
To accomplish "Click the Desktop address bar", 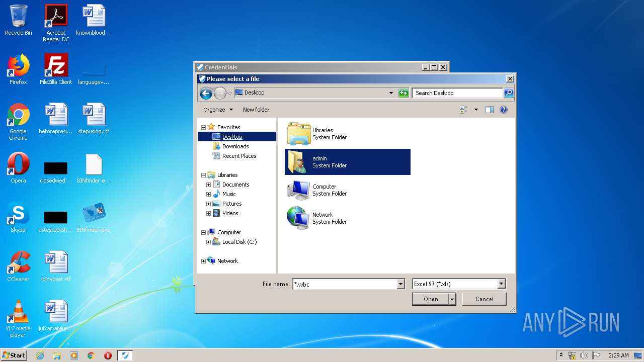I will coord(310,93).
